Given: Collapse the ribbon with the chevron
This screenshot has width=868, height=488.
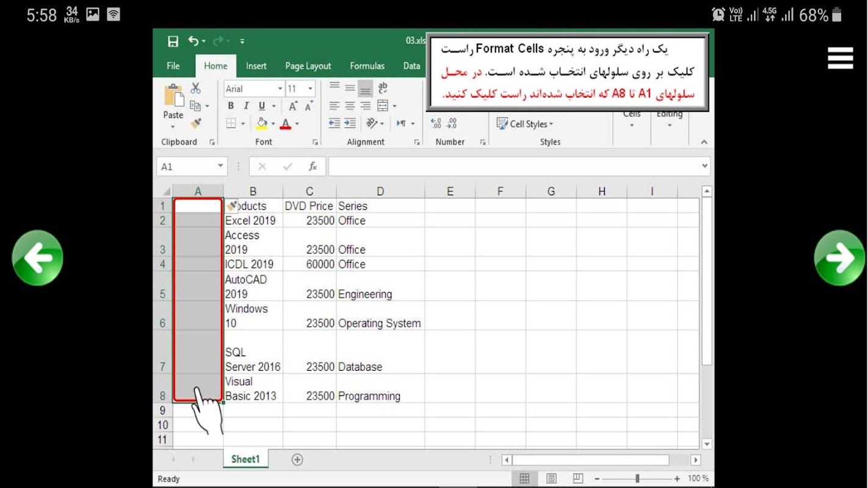Looking at the screenshot, I should coord(704,142).
